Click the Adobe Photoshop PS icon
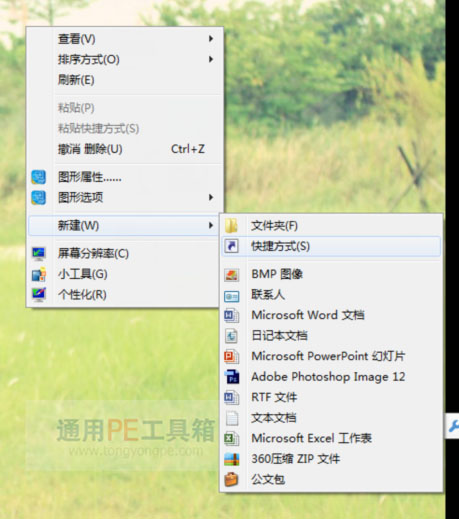 tap(232, 377)
